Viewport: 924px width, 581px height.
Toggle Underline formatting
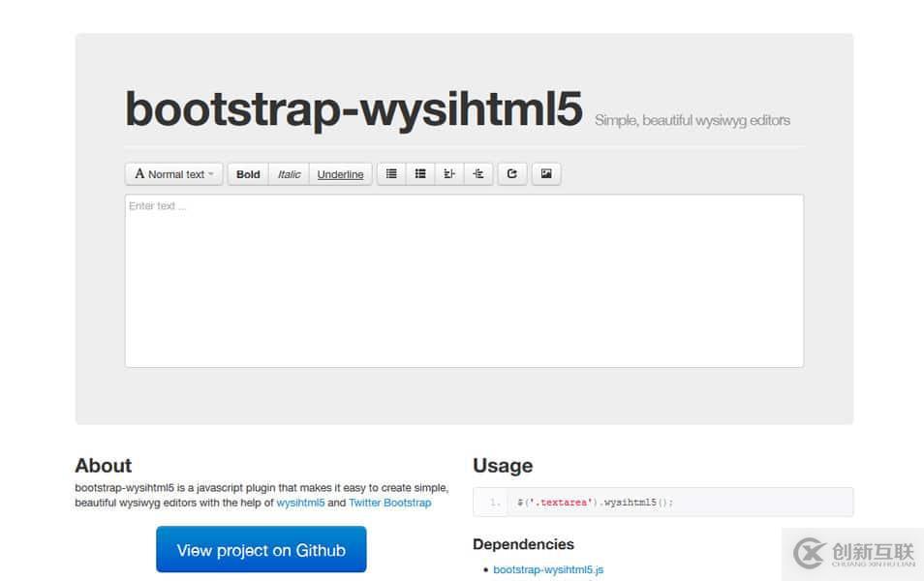click(340, 174)
